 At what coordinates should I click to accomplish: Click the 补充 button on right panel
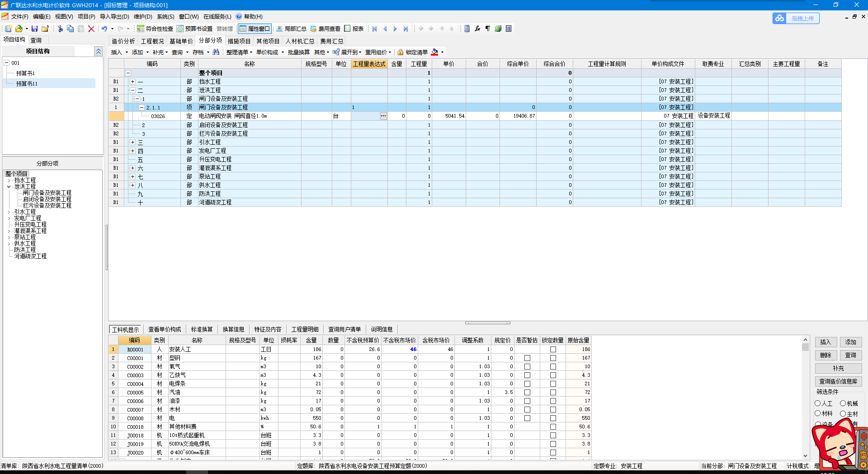[839, 368]
